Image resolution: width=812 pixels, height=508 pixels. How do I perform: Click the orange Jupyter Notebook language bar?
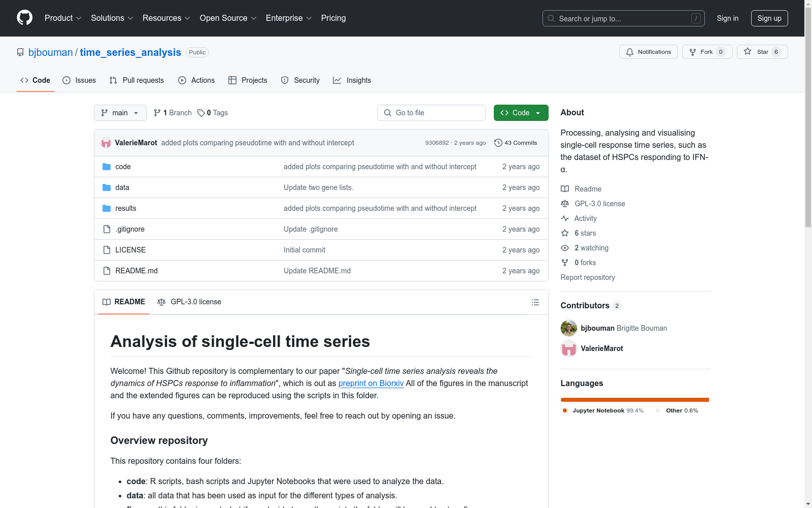click(x=634, y=400)
